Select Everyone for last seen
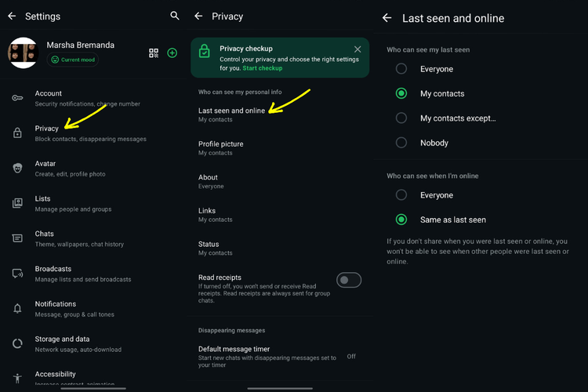 (x=401, y=69)
